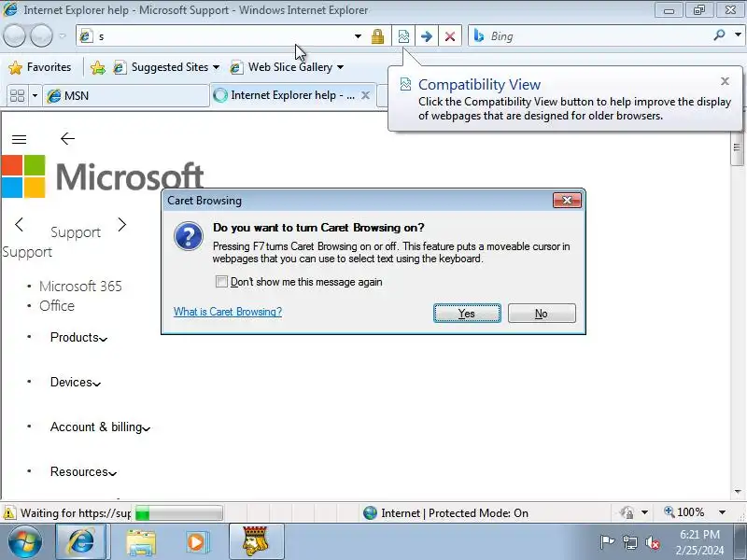Click the status bar warning icon
The width and height of the screenshot is (747, 560).
pos(9,513)
